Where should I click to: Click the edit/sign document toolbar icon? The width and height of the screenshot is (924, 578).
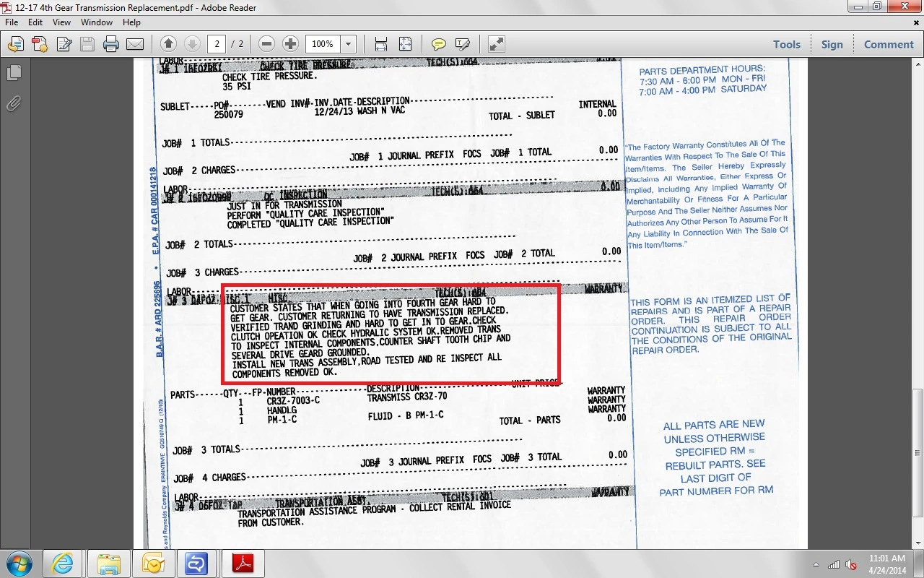tap(64, 44)
